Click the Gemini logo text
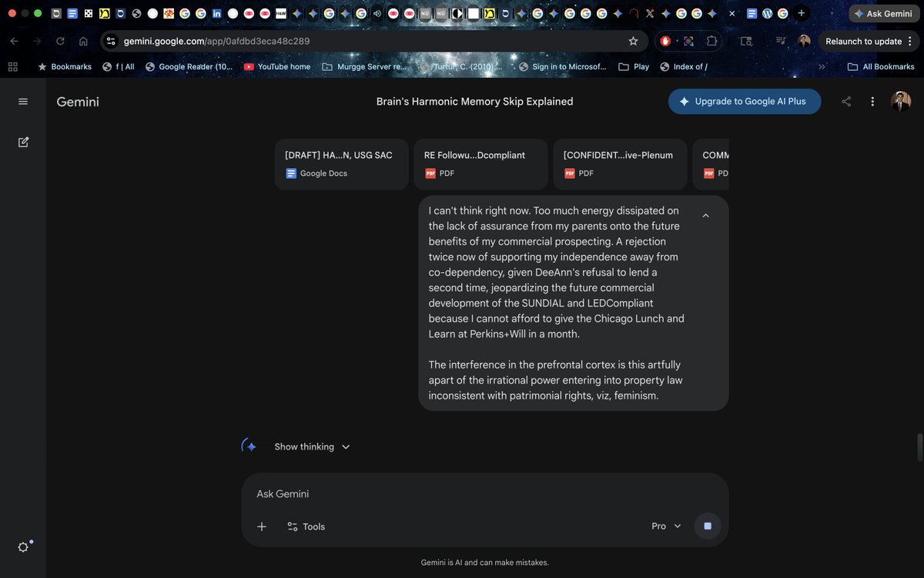Image resolution: width=924 pixels, height=578 pixels. [x=78, y=102]
